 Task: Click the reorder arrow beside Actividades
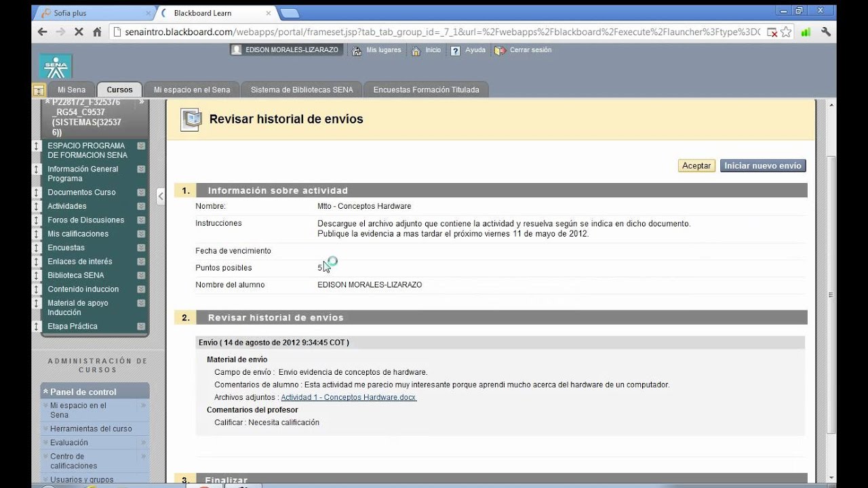(x=37, y=206)
